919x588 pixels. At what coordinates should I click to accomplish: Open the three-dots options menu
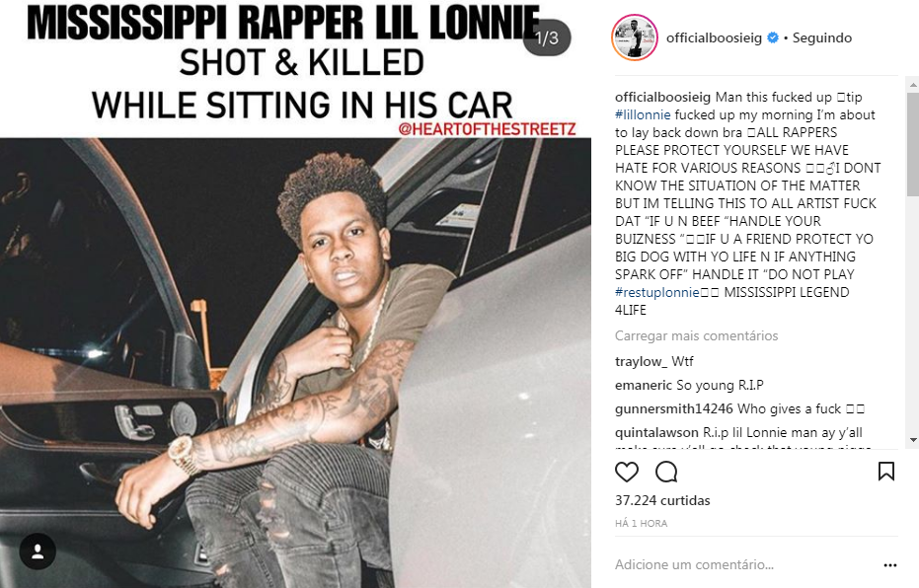click(890, 565)
